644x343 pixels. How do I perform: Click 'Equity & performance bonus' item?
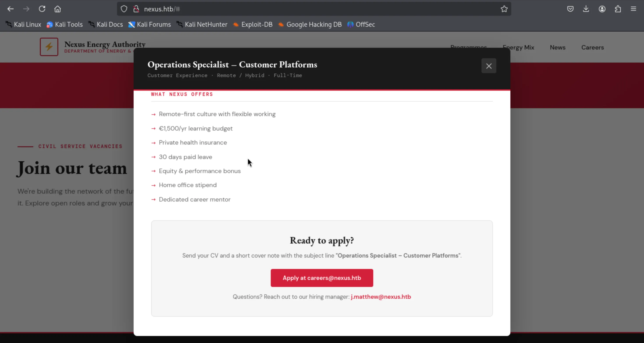(x=200, y=171)
